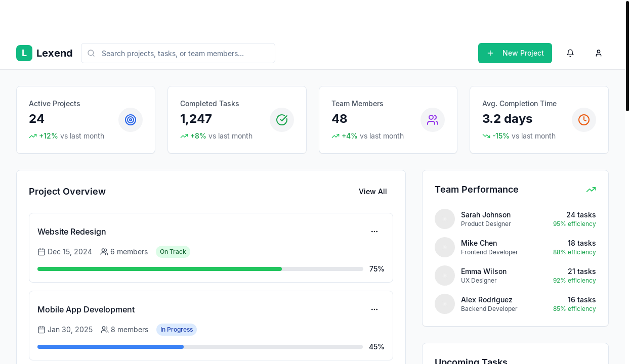Screen dimensions: 630x364
Task: Click the Lexend brand name
Action: [55, 53]
